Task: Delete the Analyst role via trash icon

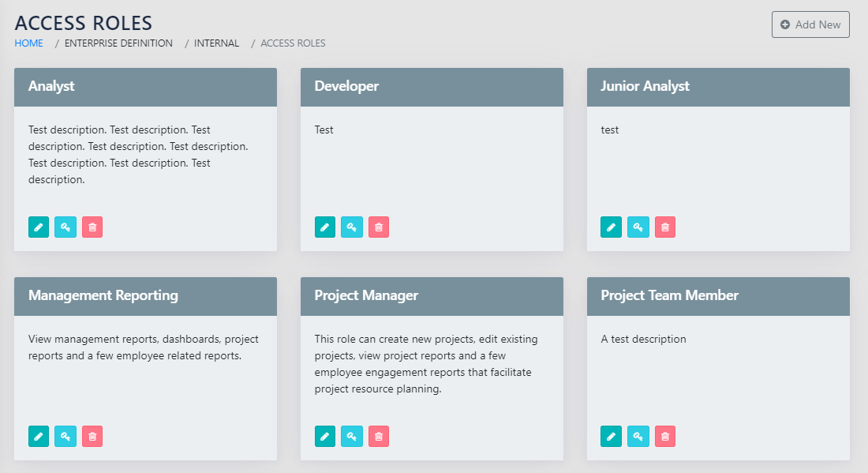Action: 92,227
